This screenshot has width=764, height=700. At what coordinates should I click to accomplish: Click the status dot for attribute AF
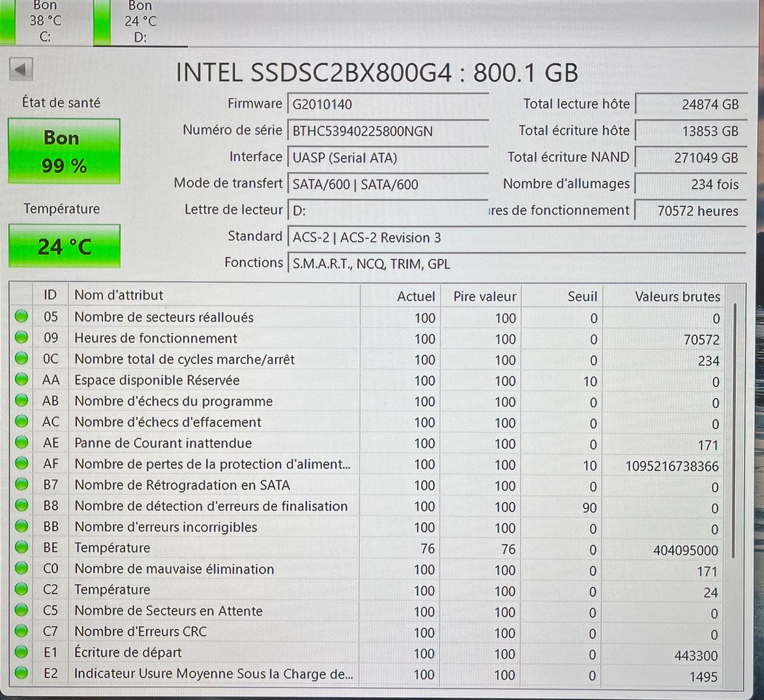click(x=21, y=463)
